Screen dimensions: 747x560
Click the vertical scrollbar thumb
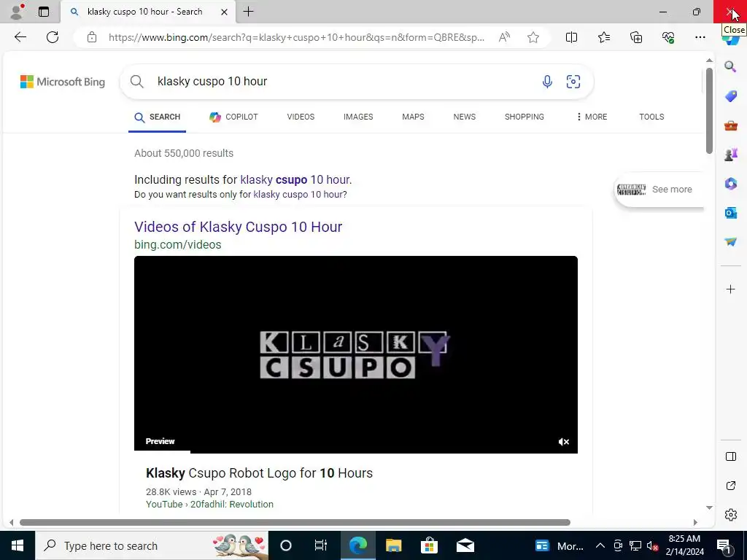pos(709,111)
